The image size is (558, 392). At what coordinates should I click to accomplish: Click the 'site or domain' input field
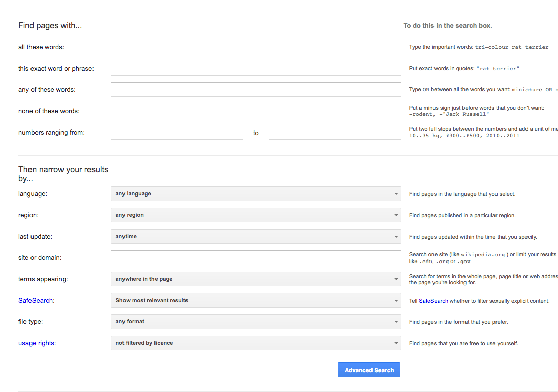pyautogui.click(x=256, y=258)
